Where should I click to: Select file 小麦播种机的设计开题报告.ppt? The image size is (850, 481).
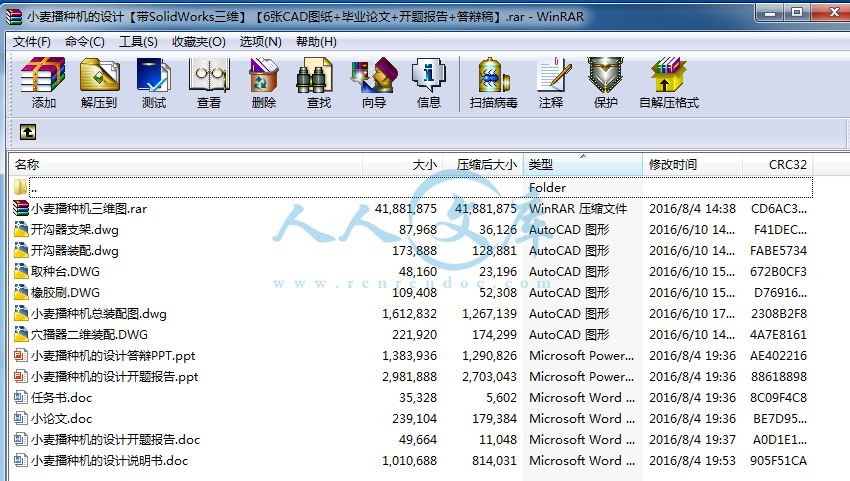[x=114, y=376]
